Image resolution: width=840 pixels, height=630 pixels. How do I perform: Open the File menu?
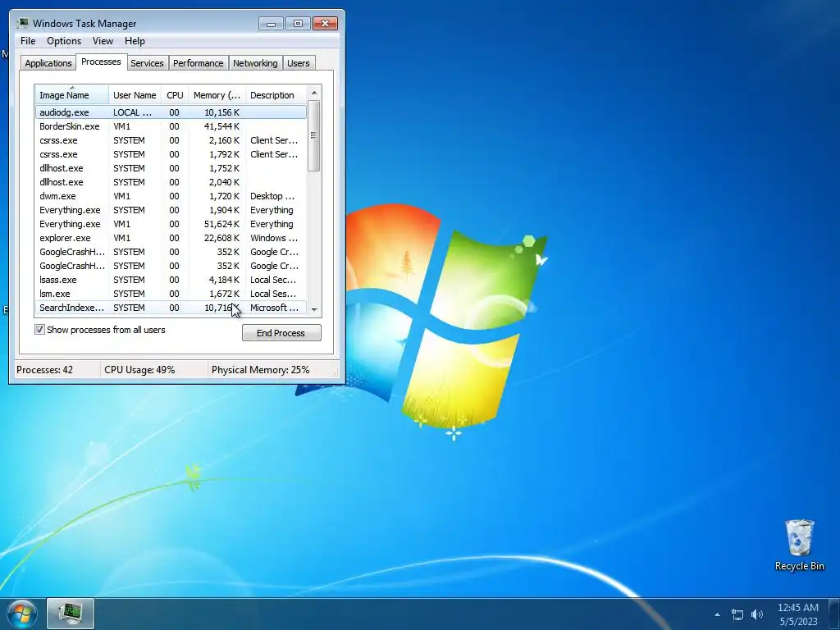click(x=28, y=41)
